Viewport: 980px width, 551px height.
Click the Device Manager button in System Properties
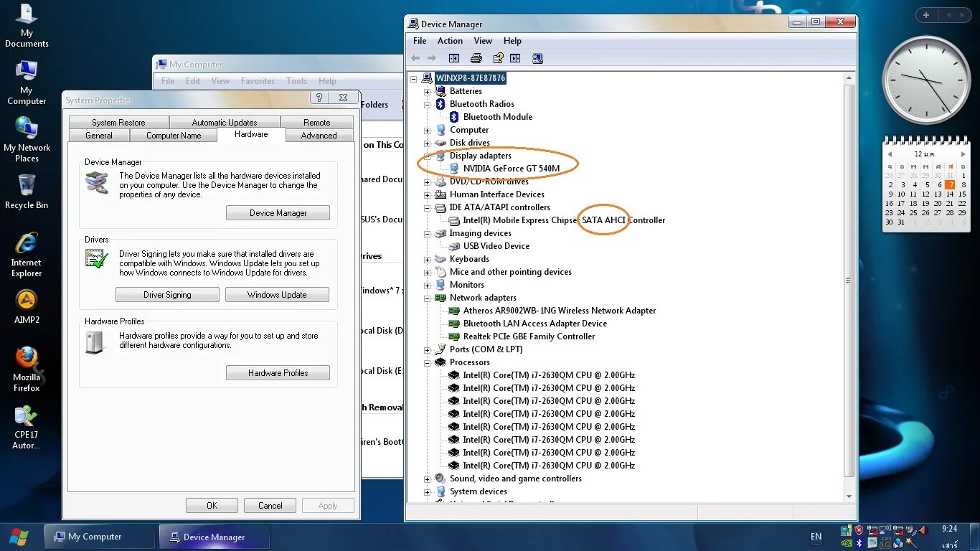coord(278,213)
